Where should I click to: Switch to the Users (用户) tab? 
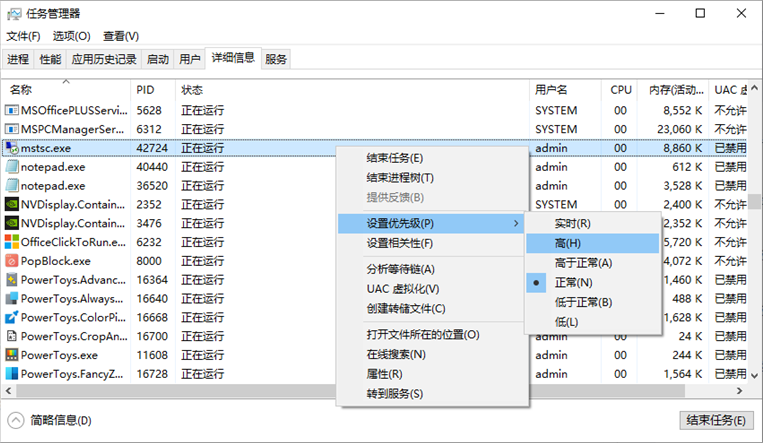pos(189,59)
